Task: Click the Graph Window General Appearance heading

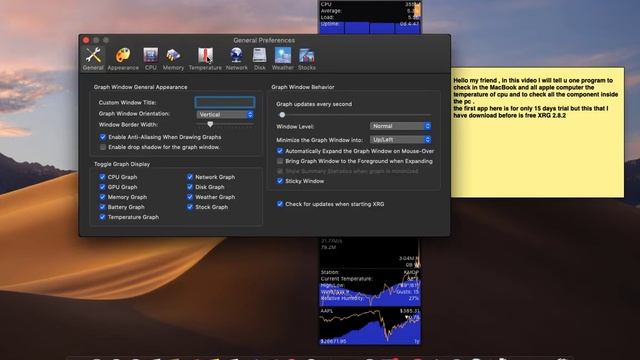Action: (140, 87)
